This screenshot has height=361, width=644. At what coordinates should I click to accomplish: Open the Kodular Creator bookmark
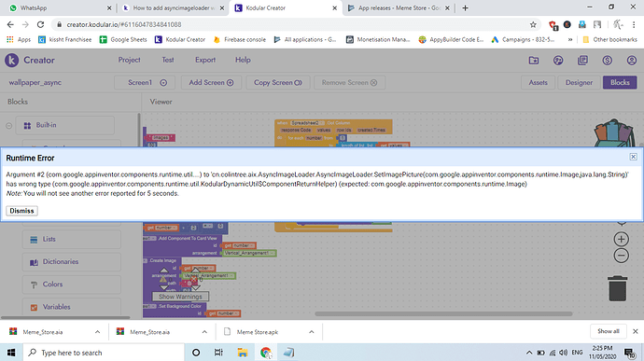(180, 39)
